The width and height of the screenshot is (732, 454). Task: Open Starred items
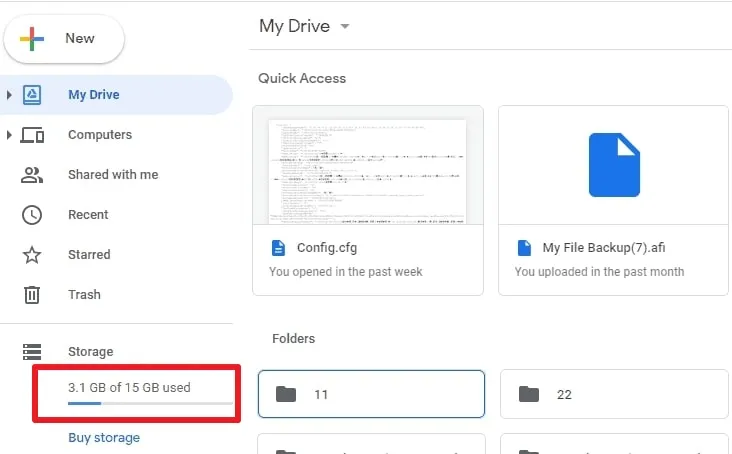89,255
